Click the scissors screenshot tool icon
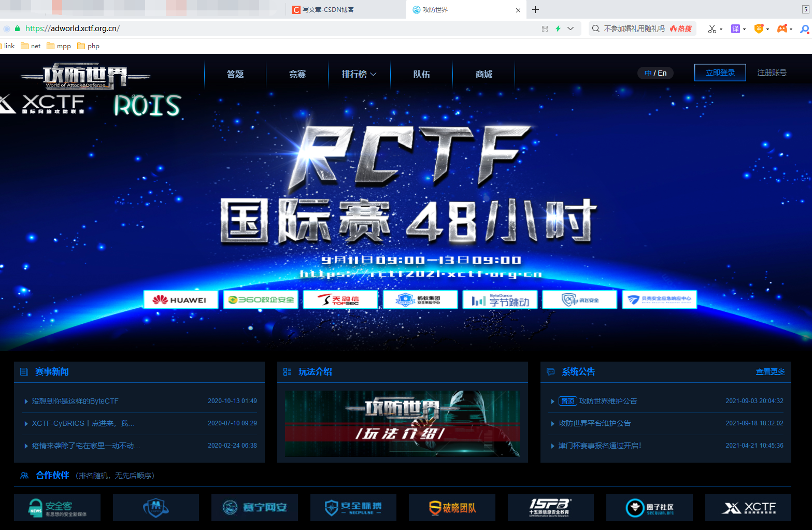Screen dimensions: 812x530 [713, 29]
